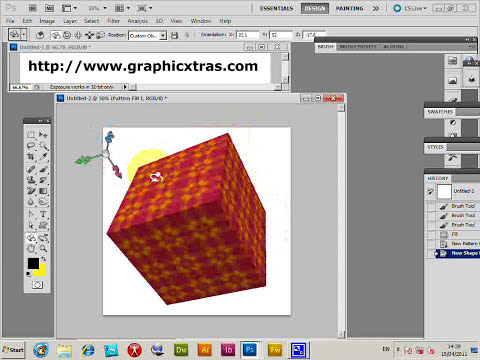
Task: Select the Brush tool in the tools panel
Action: point(43,169)
